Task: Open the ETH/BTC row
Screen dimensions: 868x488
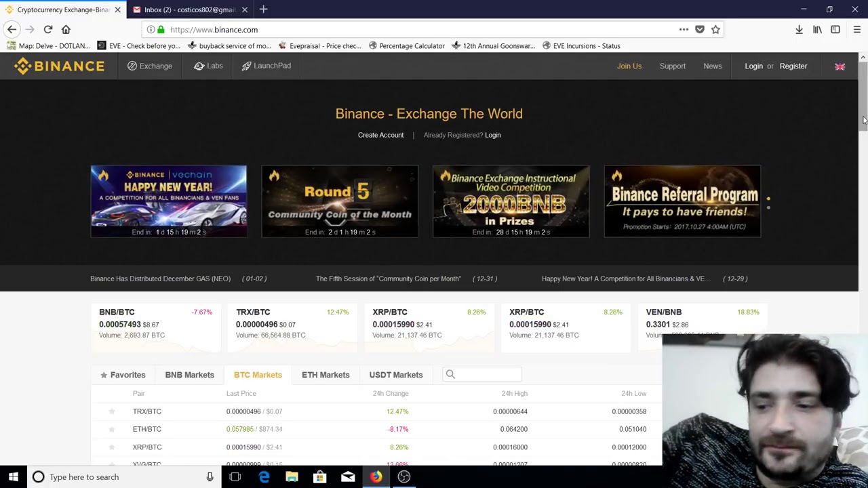Action: click(376, 429)
